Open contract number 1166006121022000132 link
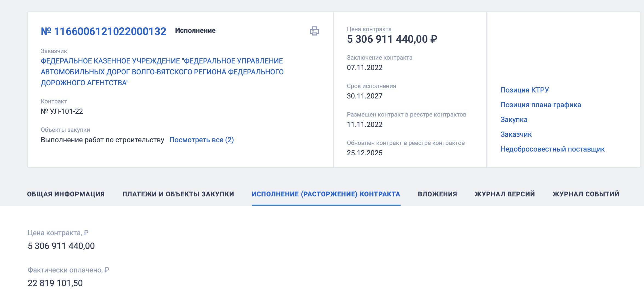644x308 pixels. [104, 31]
